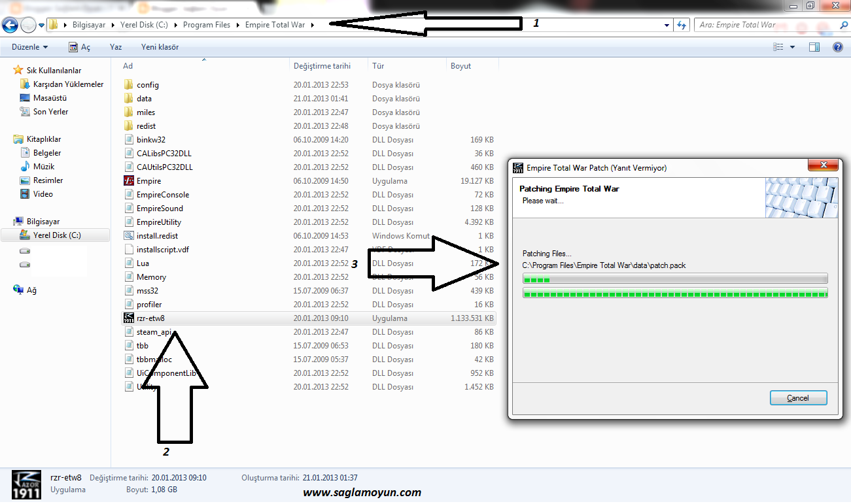Viewport: 851px width, 504px height.
Task: Select the data folder icon
Action: tap(128, 98)
